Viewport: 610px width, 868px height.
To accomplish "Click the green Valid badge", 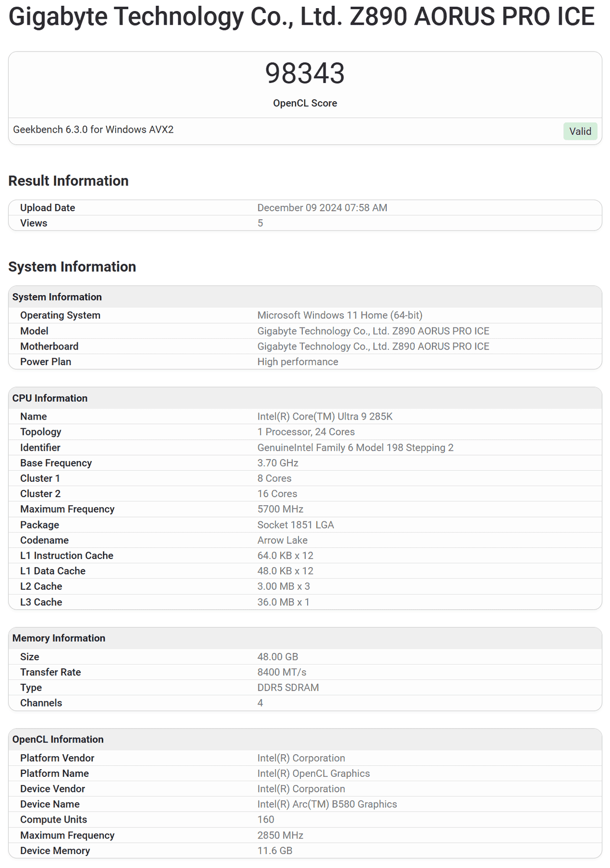I will 580,131.
